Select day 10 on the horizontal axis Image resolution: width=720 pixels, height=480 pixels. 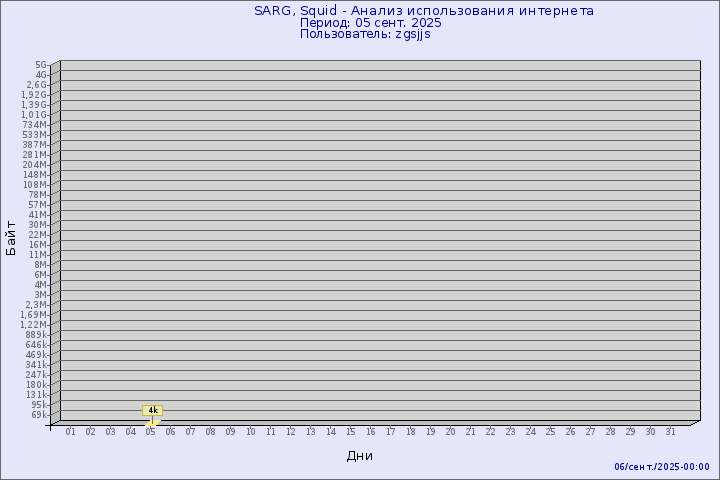click(250, 432)
